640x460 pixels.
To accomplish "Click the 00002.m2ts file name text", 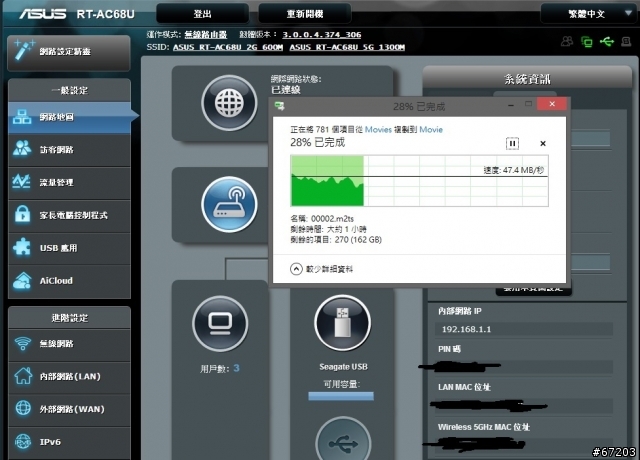I will point(332,219).
